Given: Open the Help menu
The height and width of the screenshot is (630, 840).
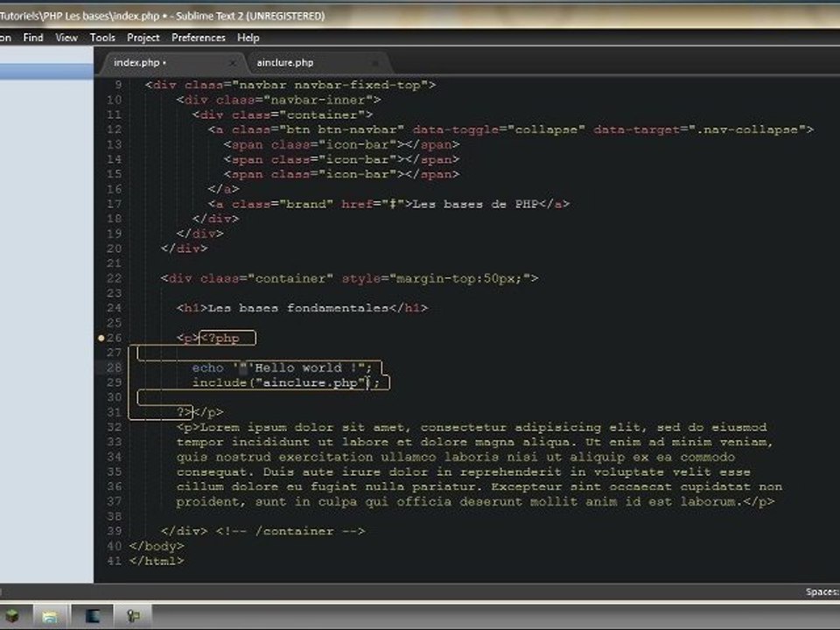Looking at the screenshot, I should click(248, 38).
